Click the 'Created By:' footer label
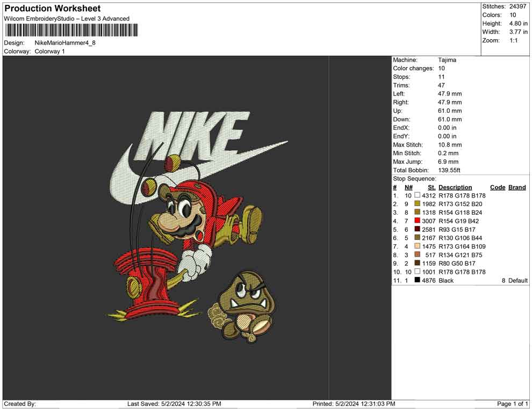Screen dimensions: 532x409 click(x=20, y=404)
